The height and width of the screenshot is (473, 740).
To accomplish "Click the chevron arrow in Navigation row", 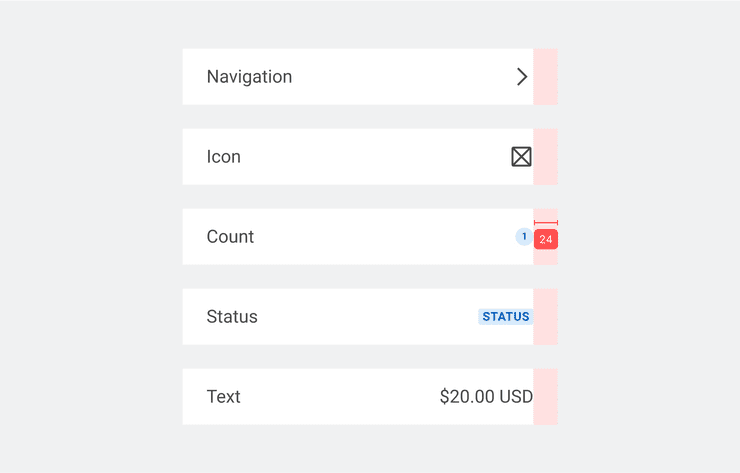I will (521, 77).
